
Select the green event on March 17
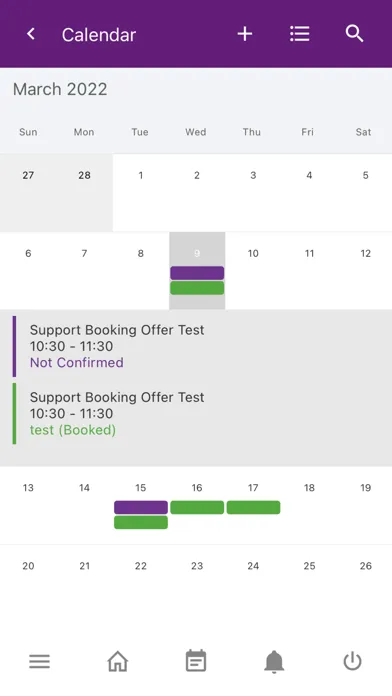253,507
